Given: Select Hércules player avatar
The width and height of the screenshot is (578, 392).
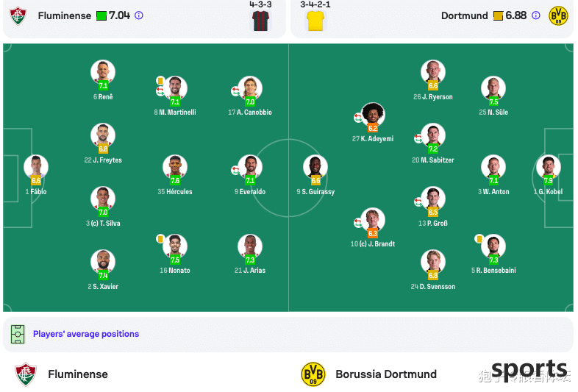Looking at the screenshot, I should point(175,167).
